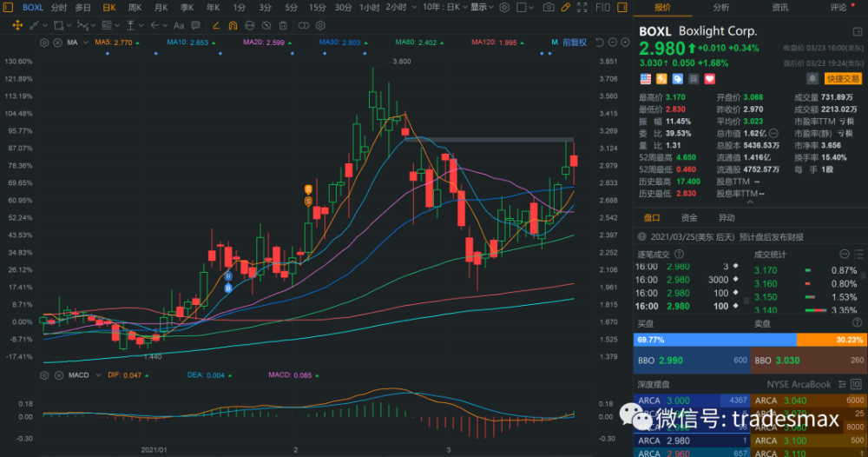This screenshot has width=868, height=457.
Task: Switch to 资金 capital flow tab
Action: (x=689, y=218)
